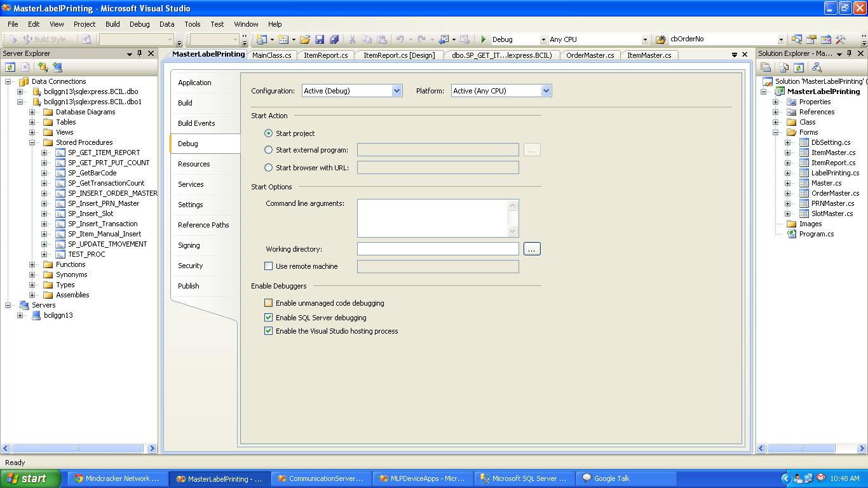The width and height of the screenshot is (868, 488).
Task: Click Refresh icon in Server Explorer toolbar
Action: pyautogui.click(x=10, y=67)
